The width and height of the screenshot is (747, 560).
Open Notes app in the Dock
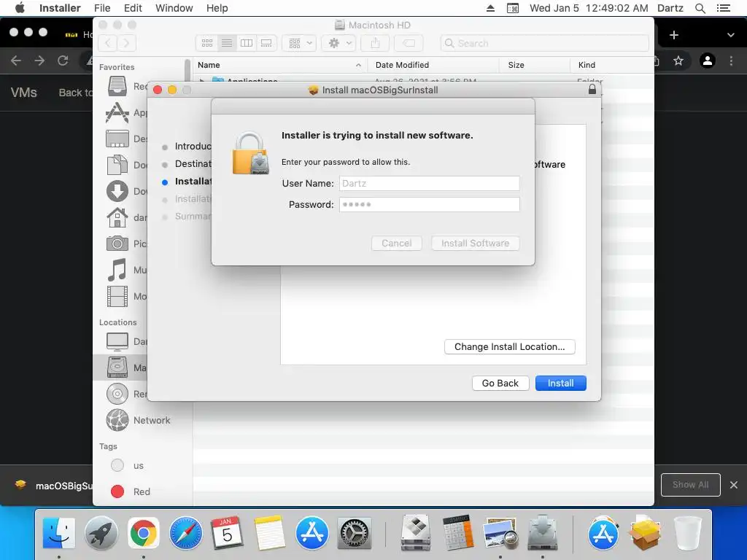270,533
